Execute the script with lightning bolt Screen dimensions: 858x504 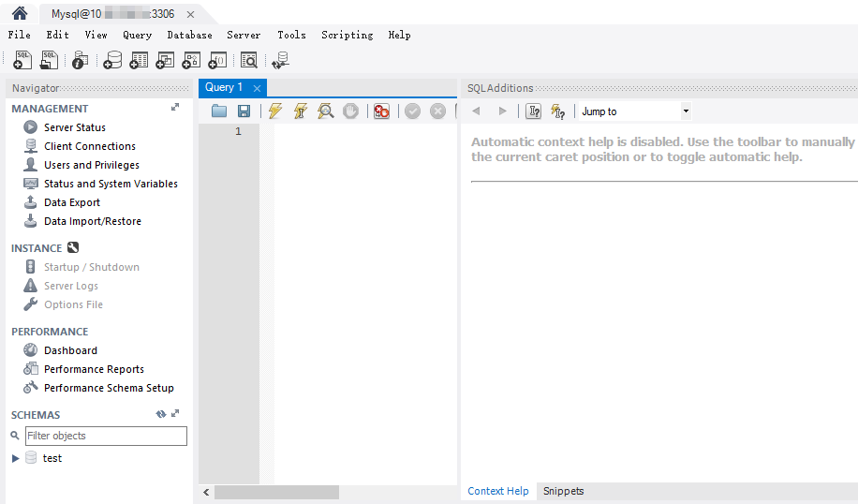(275, 111)
